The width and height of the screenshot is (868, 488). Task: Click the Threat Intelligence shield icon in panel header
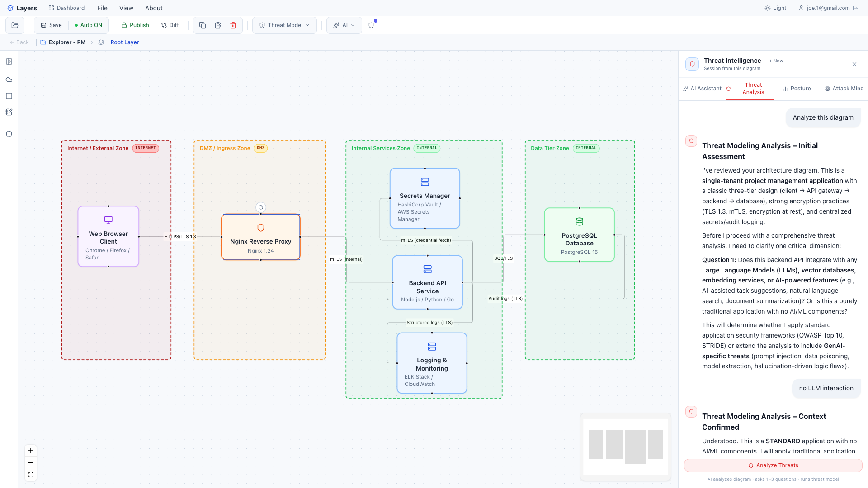[x=692, y=64]
